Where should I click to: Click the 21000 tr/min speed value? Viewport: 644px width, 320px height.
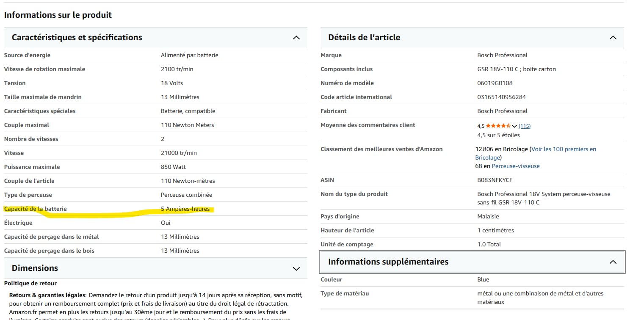tap(179, 153)
